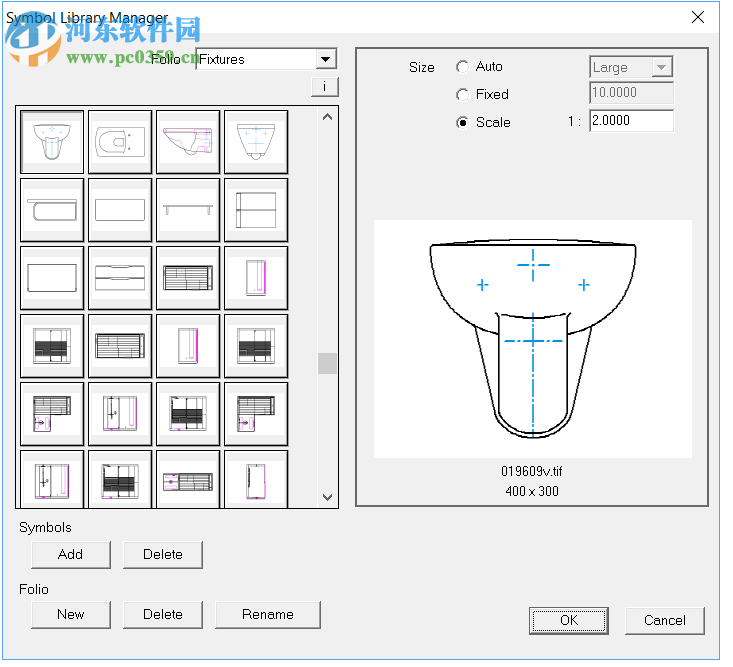Close the Symbol Library Manager dialog

698,17
